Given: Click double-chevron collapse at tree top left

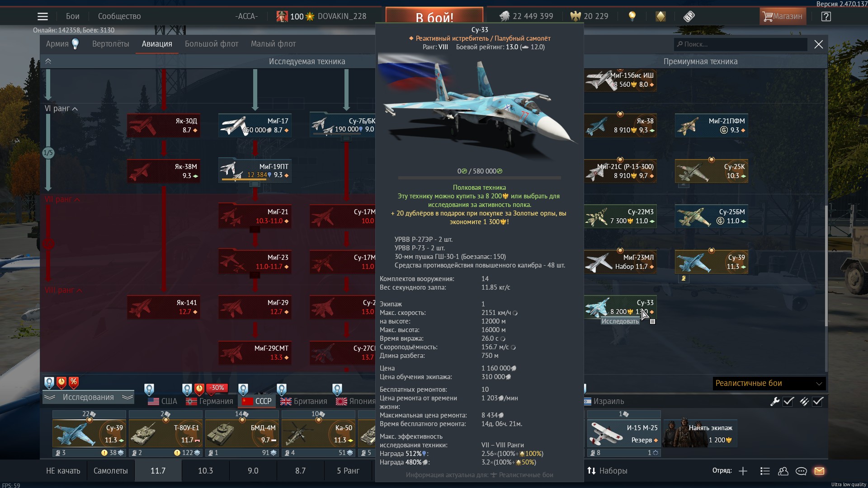Looking at the screenshot, I should (48, 61).
